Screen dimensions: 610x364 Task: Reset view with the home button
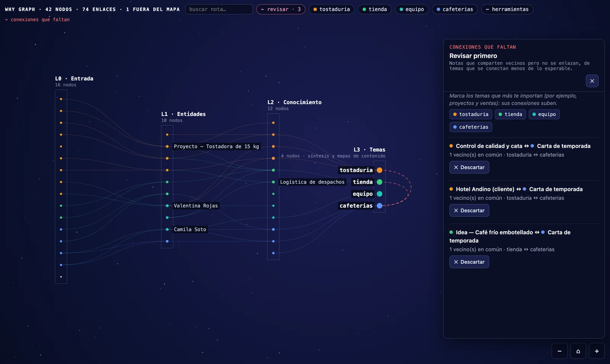click(578, 351)
